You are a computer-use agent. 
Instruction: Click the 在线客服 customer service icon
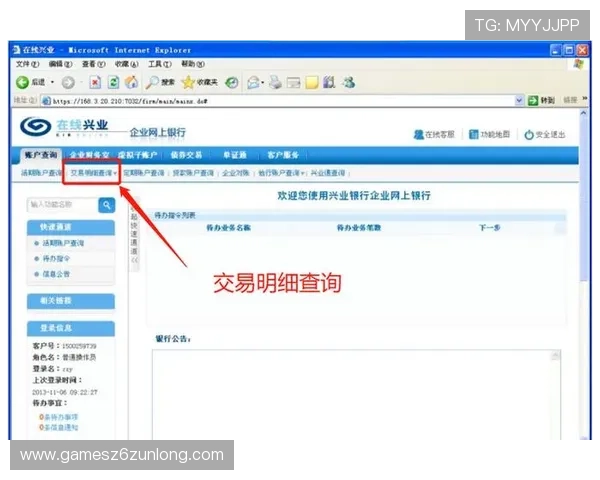[x=418, y=134]
